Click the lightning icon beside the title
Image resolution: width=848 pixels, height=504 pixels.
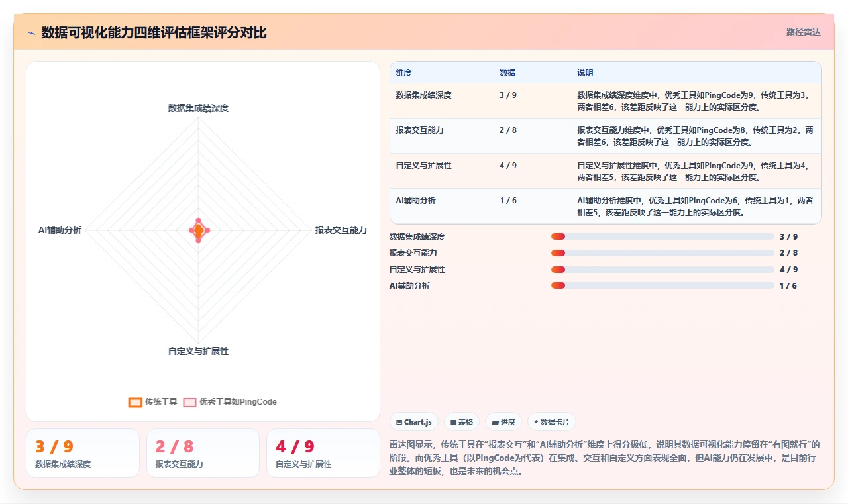pyautogui.click(x=31, y=33)
